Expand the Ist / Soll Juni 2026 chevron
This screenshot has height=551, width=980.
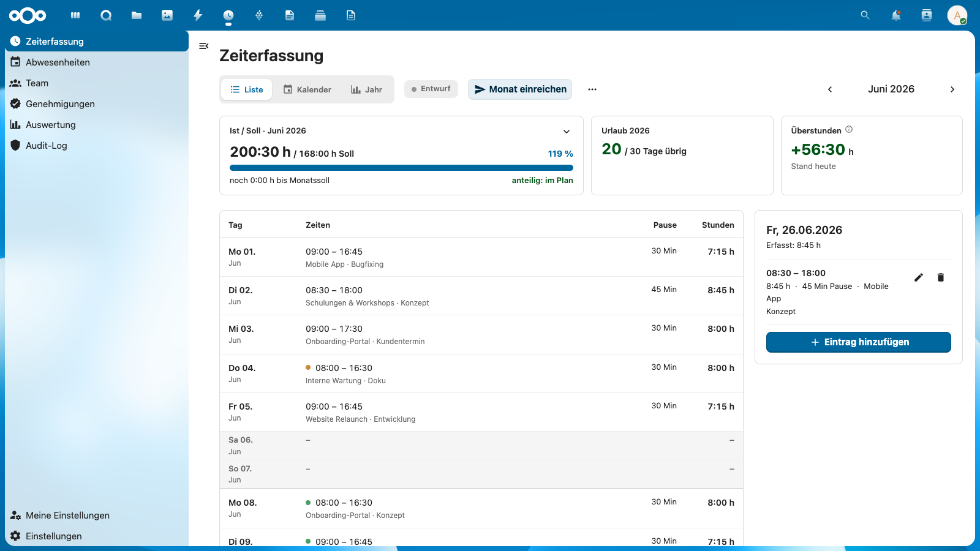click(567, 132)
